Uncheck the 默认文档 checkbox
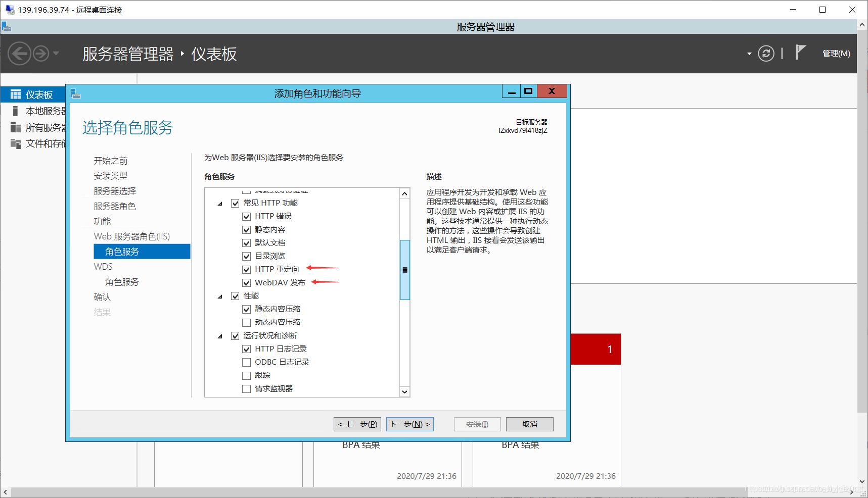868x498 pixels. point(247,243)
